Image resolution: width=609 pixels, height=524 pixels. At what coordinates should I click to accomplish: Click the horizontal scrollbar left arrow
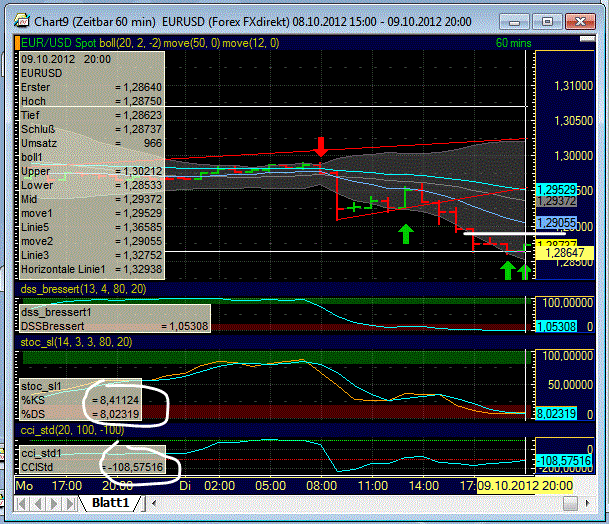(154, 503)
